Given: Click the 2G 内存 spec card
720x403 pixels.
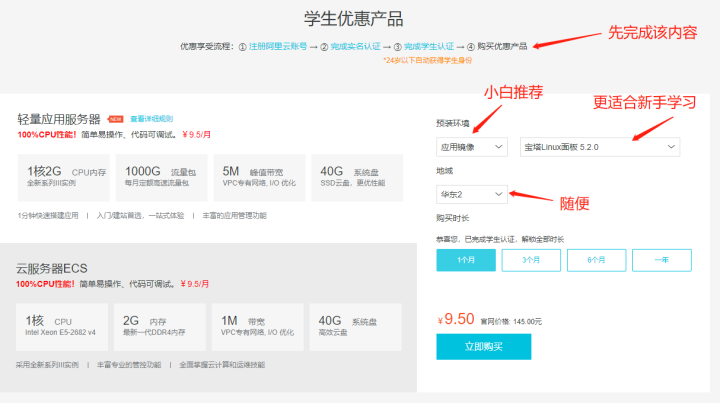Looking at the screenshot, I should point(160,327).
